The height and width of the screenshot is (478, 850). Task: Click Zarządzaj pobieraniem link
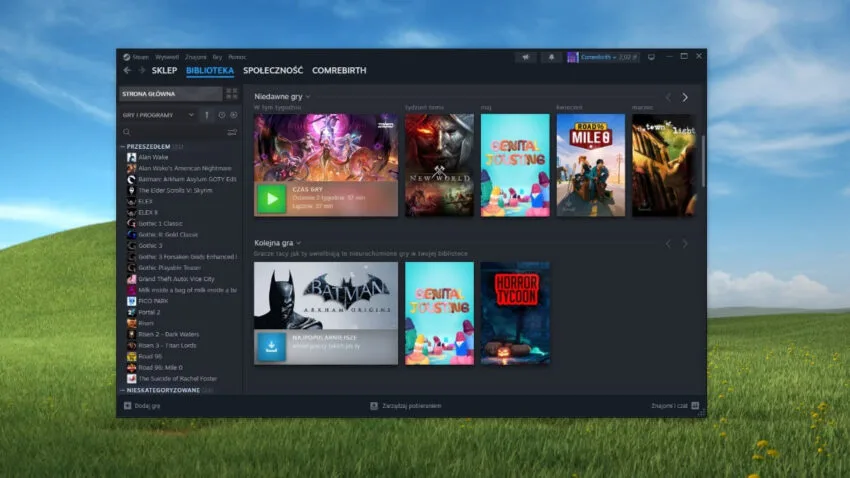click(411, 405)
